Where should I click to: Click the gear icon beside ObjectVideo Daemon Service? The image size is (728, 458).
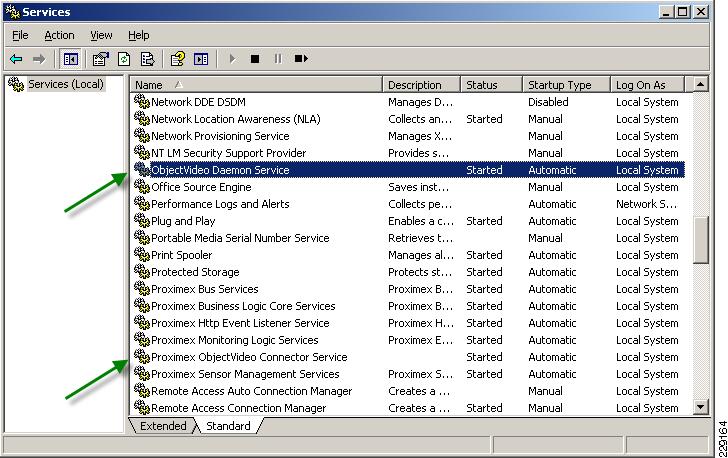pyautogui.click(x=142, y=169)
